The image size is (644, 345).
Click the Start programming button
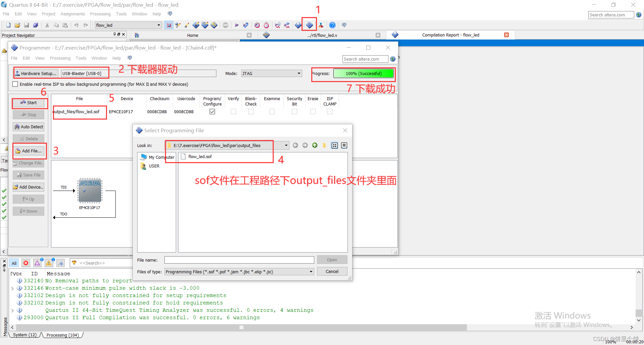[29, 102]
